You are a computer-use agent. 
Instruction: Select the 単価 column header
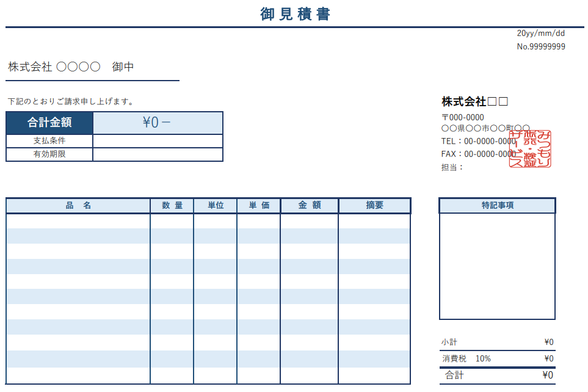(259, 206)
